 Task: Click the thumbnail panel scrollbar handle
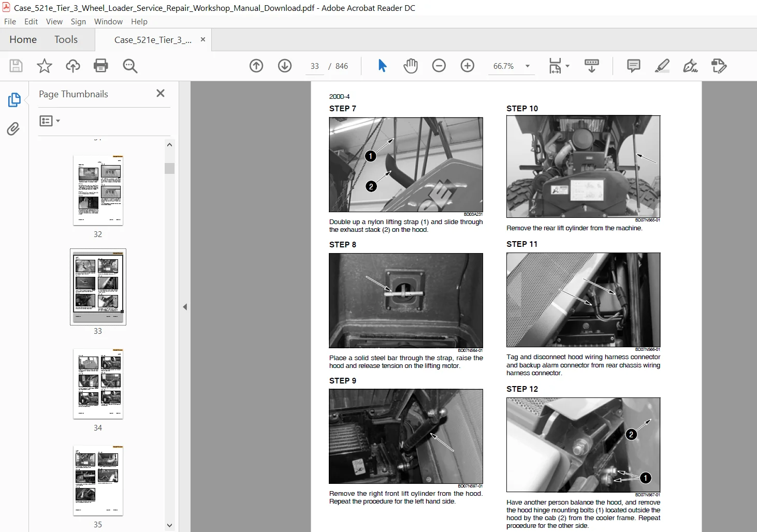pyautogui.click(x=169, y=168)
